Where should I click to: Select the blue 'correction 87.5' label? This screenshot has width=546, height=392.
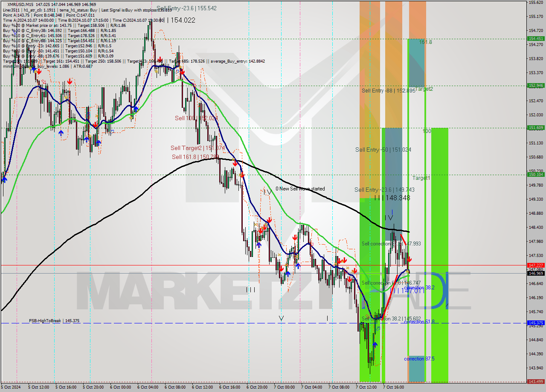tap(419, 359)
